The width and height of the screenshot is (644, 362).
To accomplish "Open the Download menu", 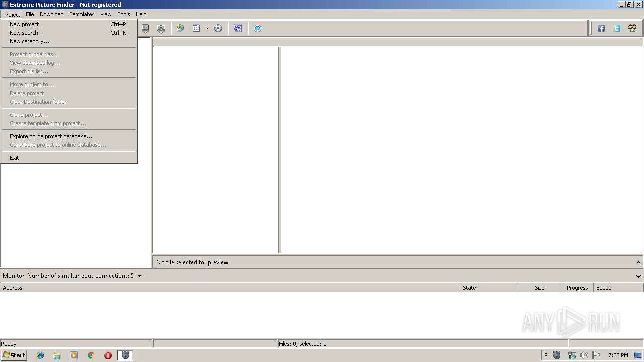I will [52, 14].
